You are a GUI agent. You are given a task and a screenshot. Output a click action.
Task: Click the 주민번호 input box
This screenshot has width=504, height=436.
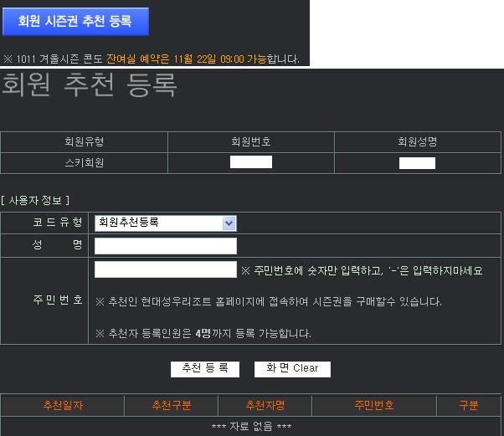tap(166, 269)
